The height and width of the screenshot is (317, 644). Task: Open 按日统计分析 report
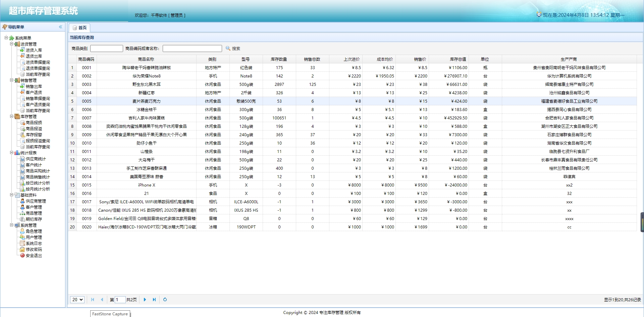pos(38,183)
